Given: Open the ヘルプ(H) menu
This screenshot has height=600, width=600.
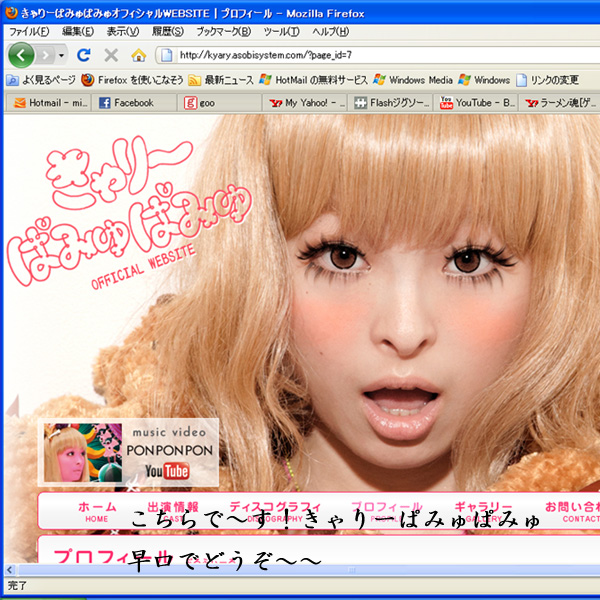Looking at the screenshot, I should coord(331,31).
